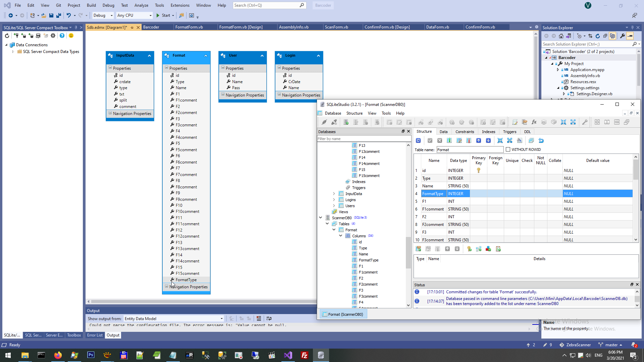Move selected column up

coord(479,140)
